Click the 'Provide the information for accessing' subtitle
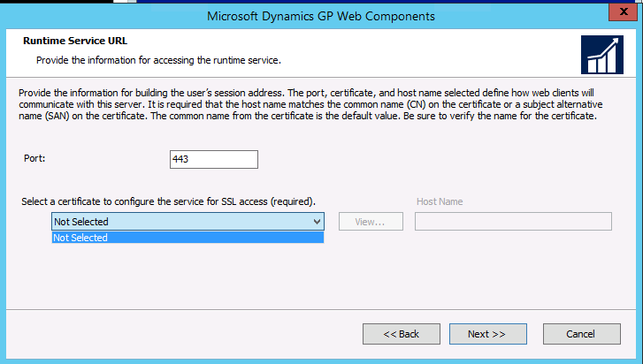Image resolution: width=643 pixels, height=364 pixels. click(x=158, y=60)
